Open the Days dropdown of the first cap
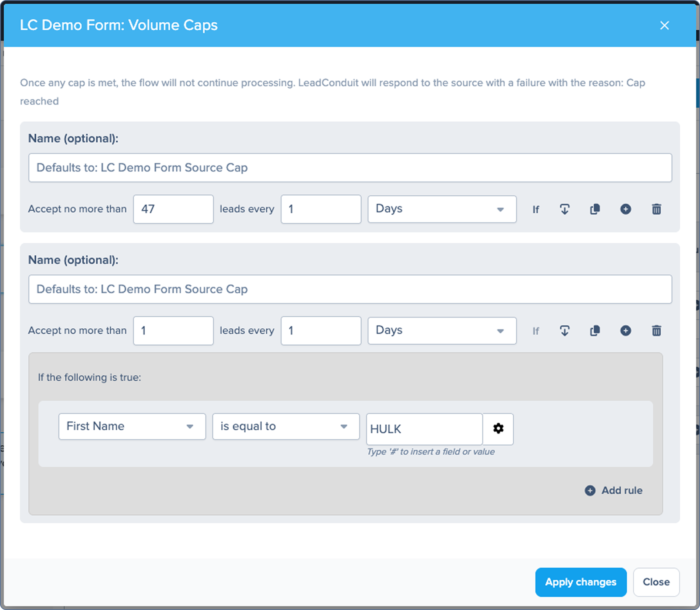Screen dimensions: 700x610 click(x=442, y=209)
